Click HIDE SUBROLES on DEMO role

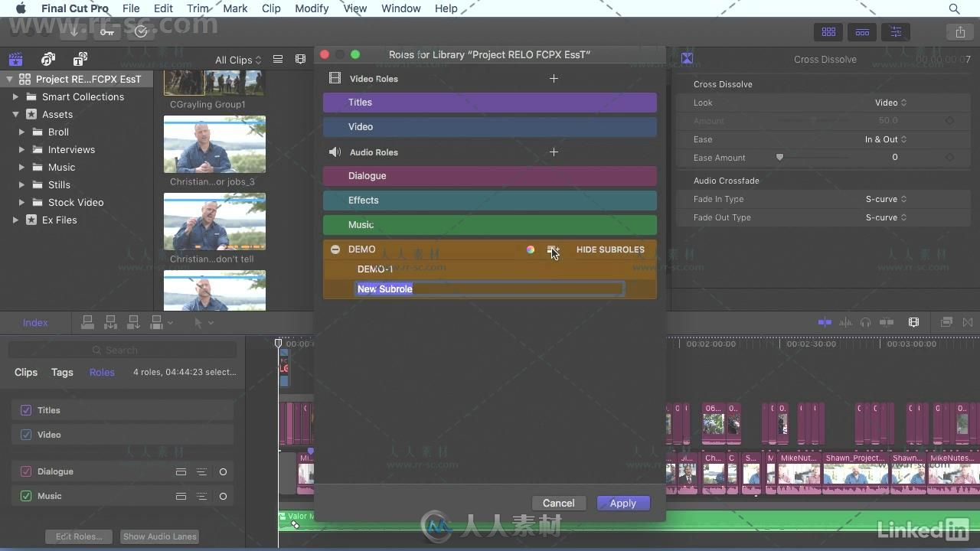click(610, 249)
